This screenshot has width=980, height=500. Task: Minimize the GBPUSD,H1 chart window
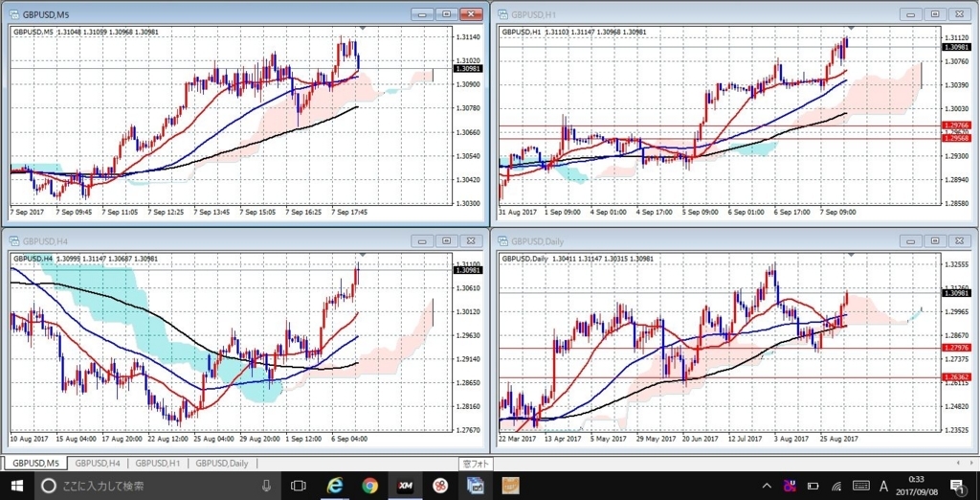[x=911, y=13]
